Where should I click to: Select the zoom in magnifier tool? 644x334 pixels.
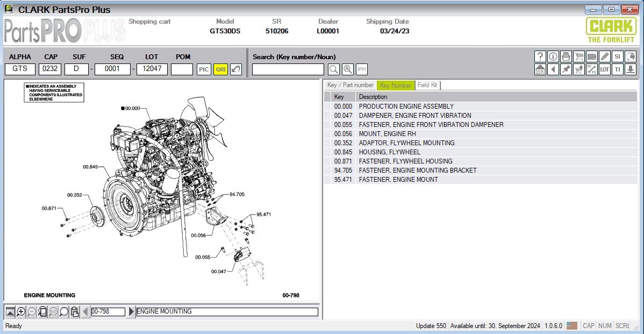coord(20,311)
